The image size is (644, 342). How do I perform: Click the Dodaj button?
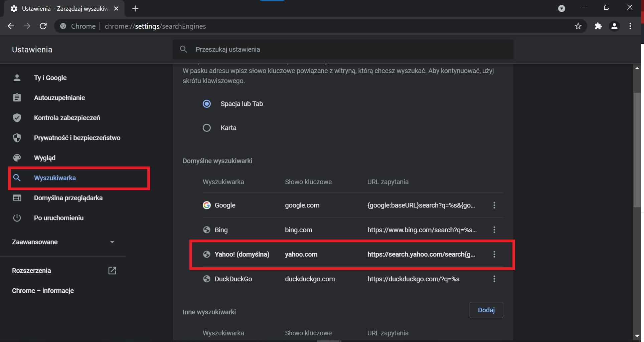[486, 310]
